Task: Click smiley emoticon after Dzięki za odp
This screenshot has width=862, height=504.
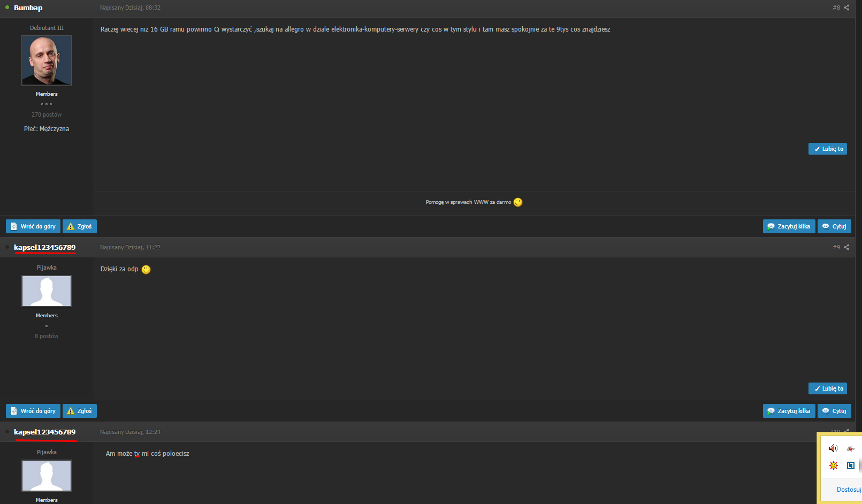Action: pos(146,269)
